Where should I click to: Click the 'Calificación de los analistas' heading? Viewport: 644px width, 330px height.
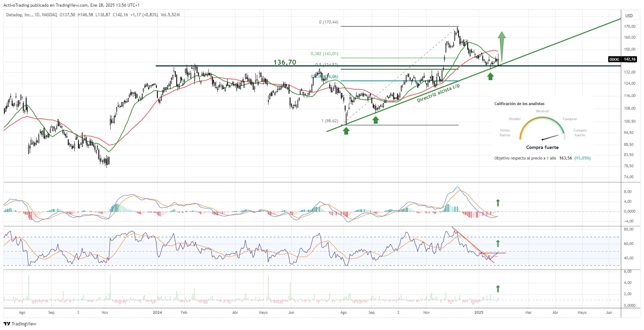tap(519, 104)
